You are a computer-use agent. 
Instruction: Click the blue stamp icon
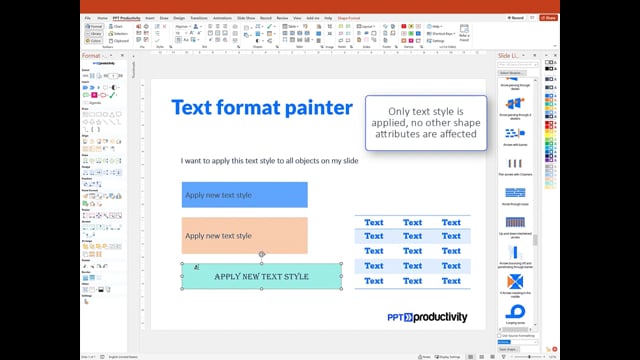coord(418,33)
